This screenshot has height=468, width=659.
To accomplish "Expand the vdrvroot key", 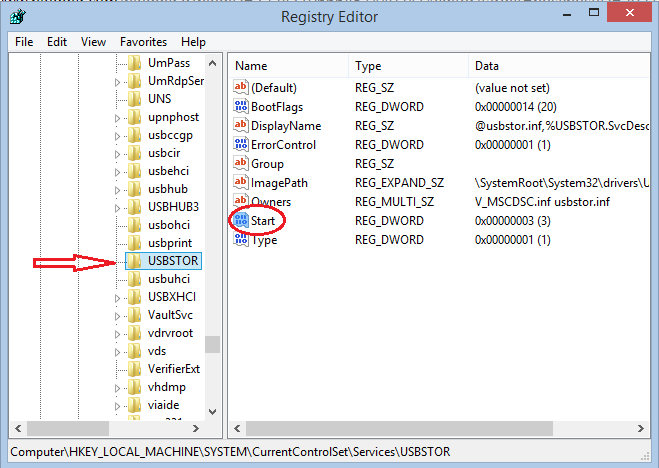I will point(118,335).
